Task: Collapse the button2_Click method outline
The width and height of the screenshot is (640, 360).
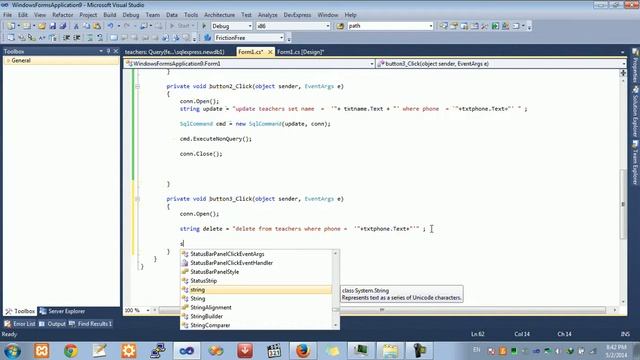Action: coord(138,86)
